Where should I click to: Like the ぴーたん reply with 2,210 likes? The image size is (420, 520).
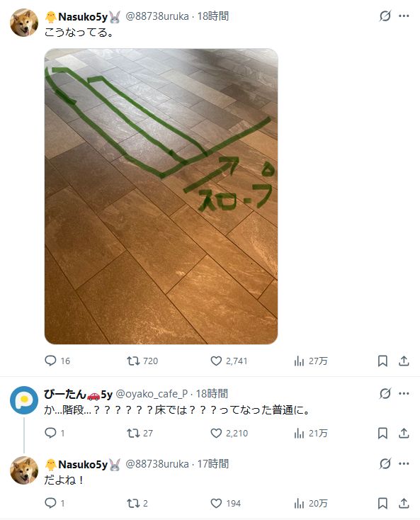pos(229,433)
